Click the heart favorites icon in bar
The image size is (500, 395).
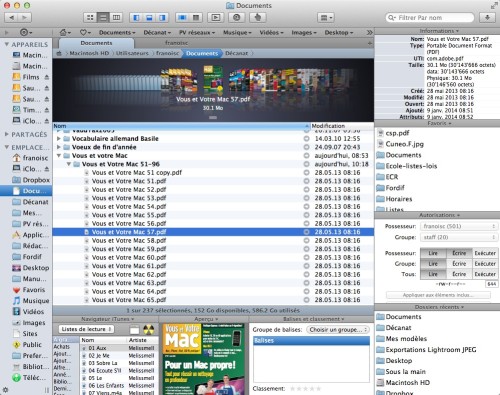click(x=85, y=32)
